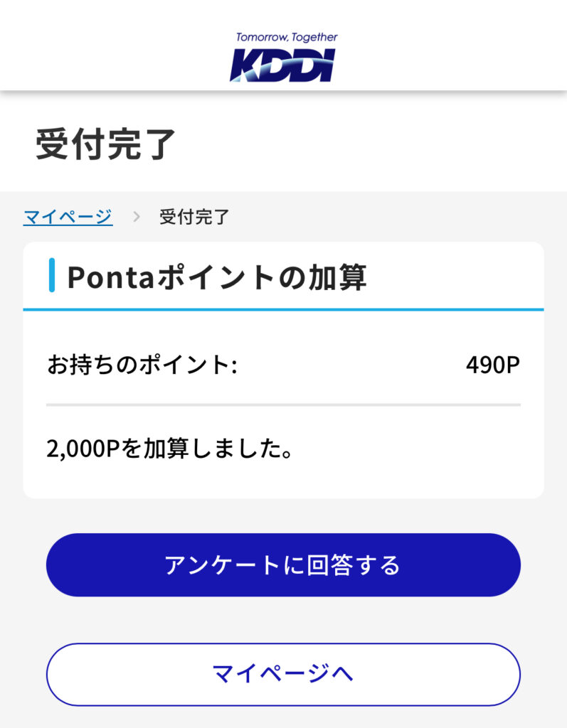Click the empty white header area left of logo

[107, 50]
